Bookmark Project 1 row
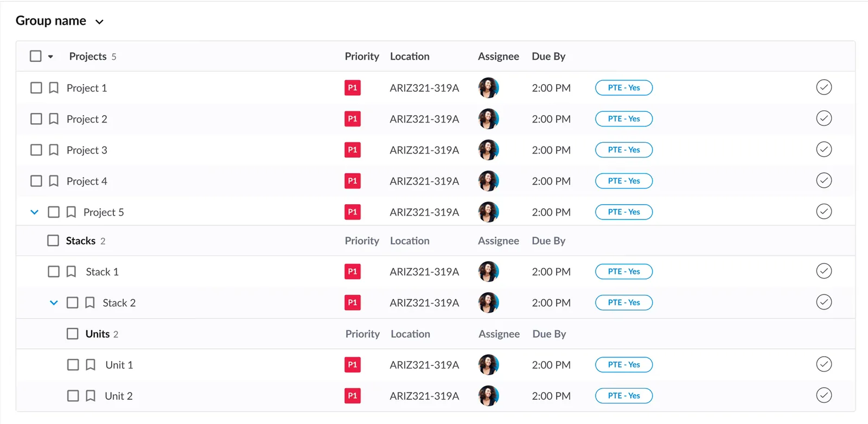The height and width of the screenshot is (424, 868). (x=54, y=88)
